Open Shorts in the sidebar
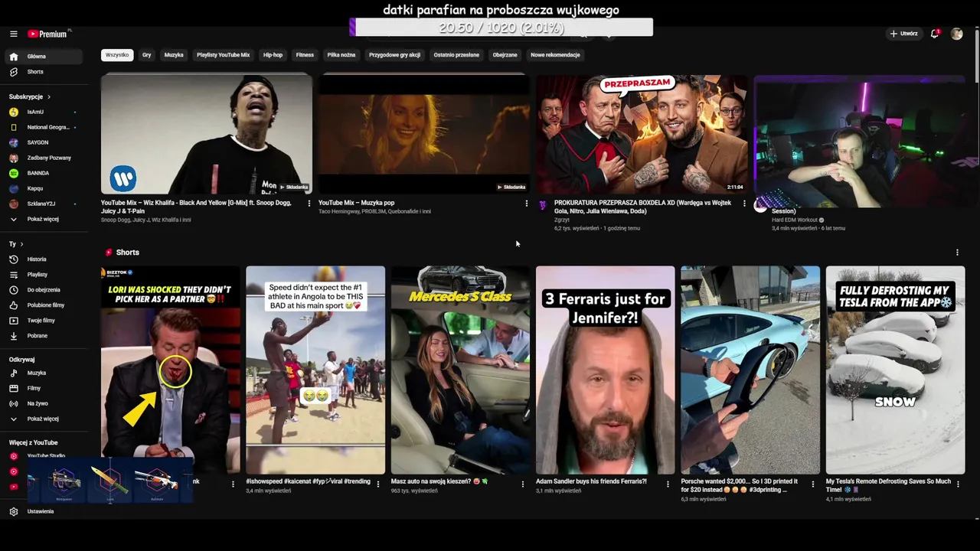Screen dimensions: 980x551 coord(45,72)
